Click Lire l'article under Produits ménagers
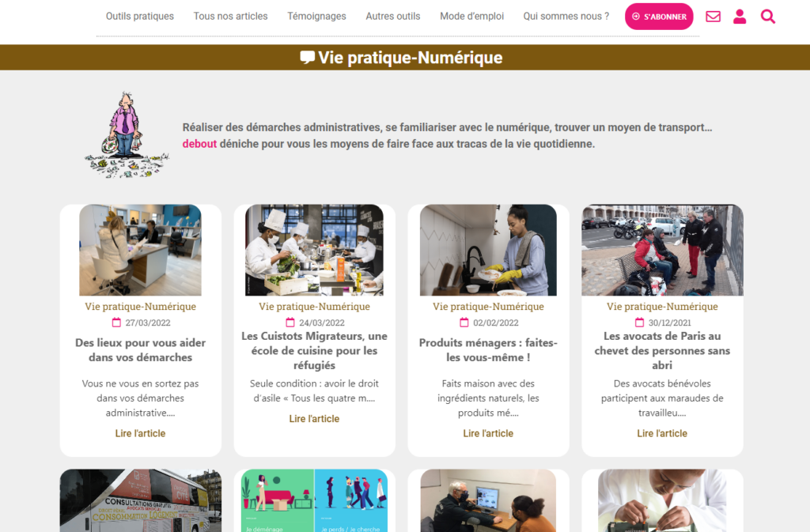The width and height of the screenshot is (810, 532). (488, 433)
